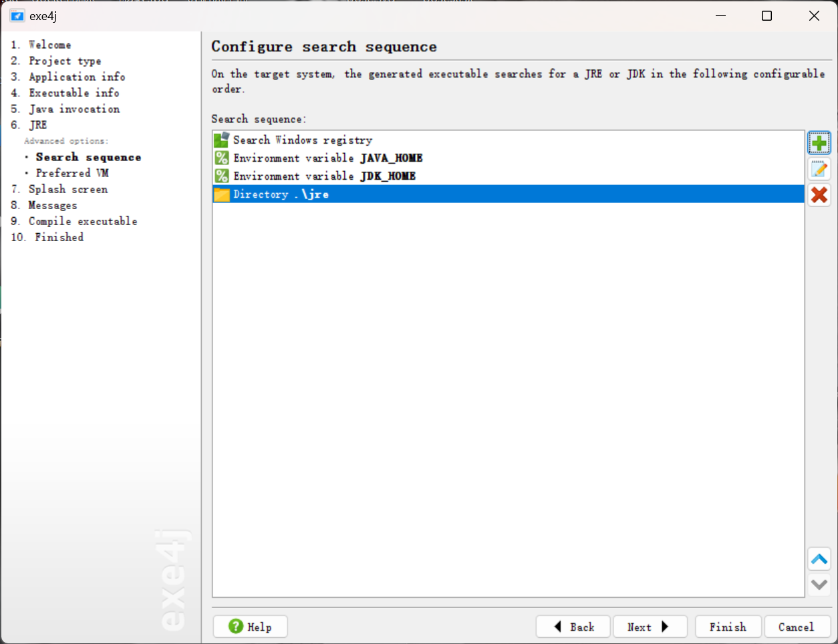
Task: Move selected entry up with blue arrow
Action: tap(819, 559)
